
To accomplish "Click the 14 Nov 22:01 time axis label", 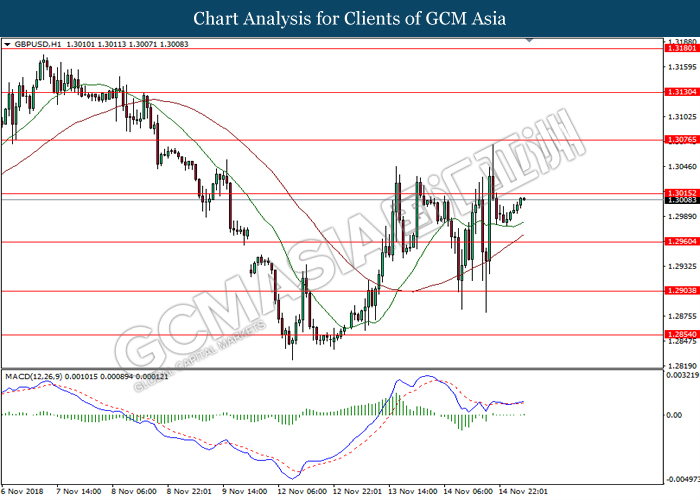I will [x=524, y=492].
